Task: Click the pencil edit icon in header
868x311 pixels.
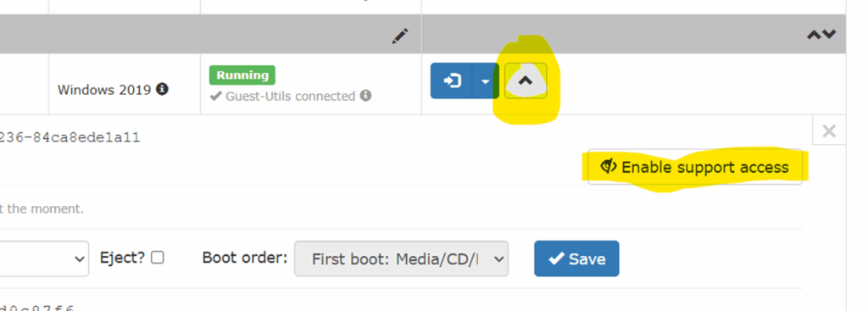Action: pyautogui.click(x=400, y=36)
